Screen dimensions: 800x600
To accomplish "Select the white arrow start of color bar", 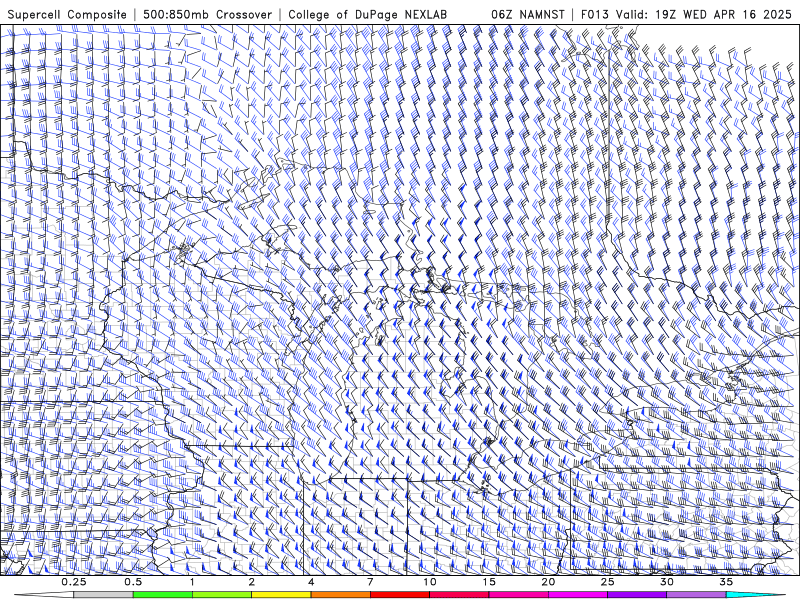I will [x=44, y=595].
